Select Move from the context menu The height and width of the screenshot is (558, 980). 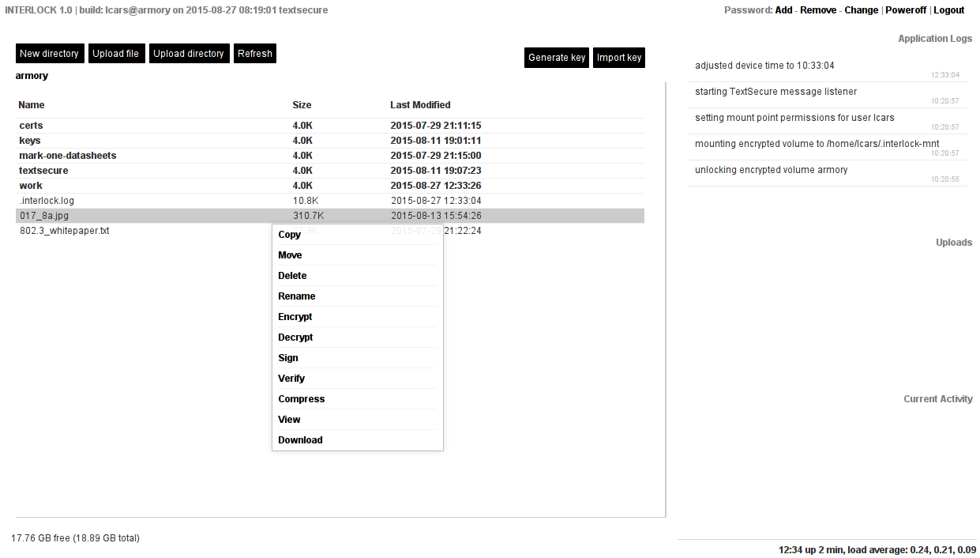(x=289, y=254)
